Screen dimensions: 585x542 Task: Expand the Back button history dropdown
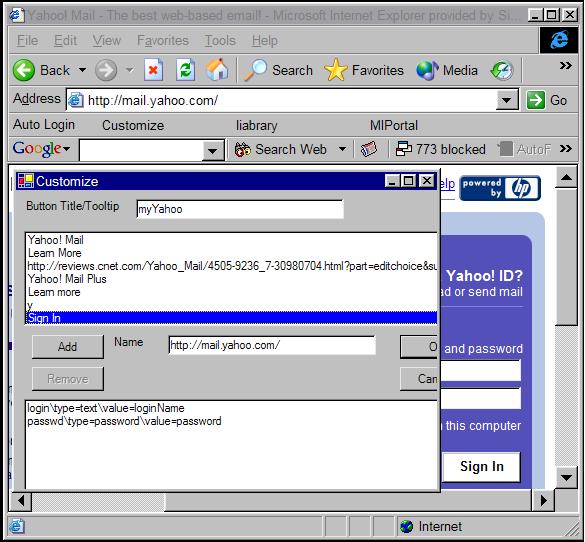click(x=82, y=70)
